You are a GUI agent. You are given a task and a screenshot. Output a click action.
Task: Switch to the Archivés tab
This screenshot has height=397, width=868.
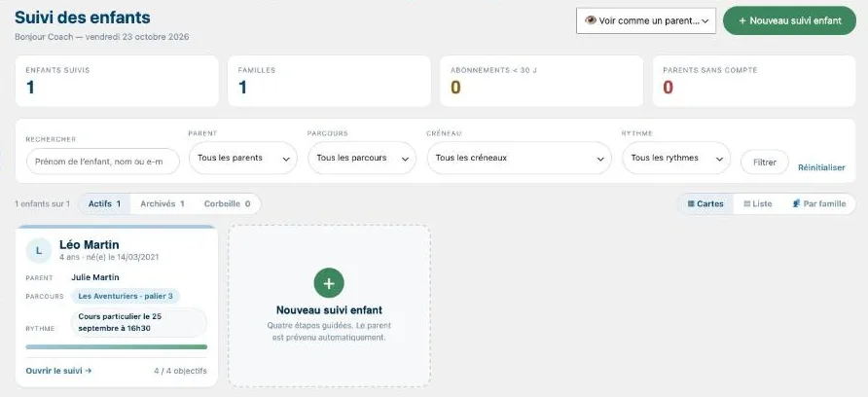coord(163,203)
